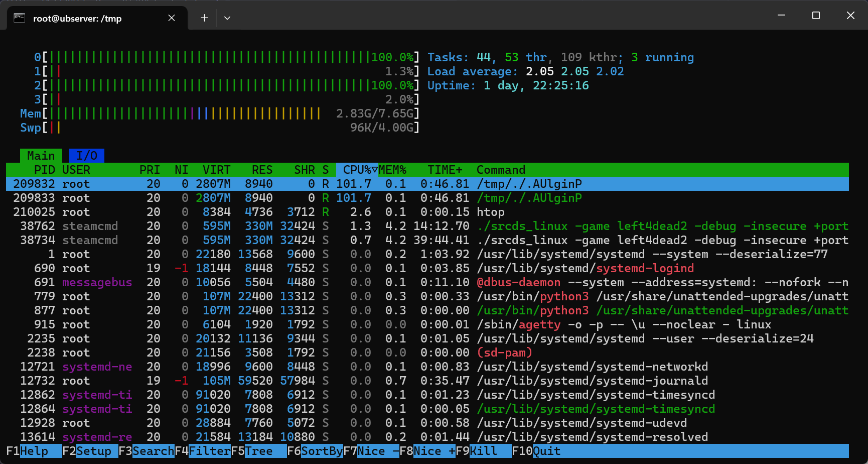Viewport: 868px width, 464px height.
Task: Select process 209833 /tmp/./.AUlginP row
Action: [x=427, y=198]
